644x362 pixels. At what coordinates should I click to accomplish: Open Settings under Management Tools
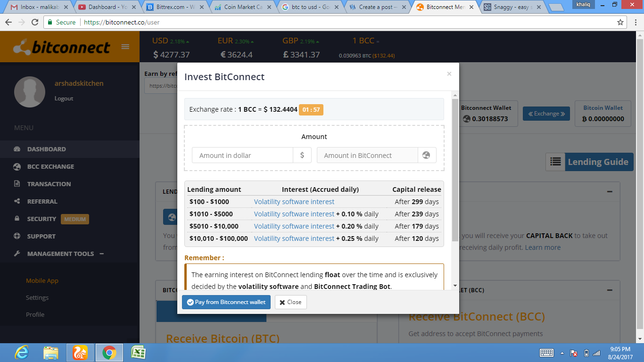coord(37,297)
